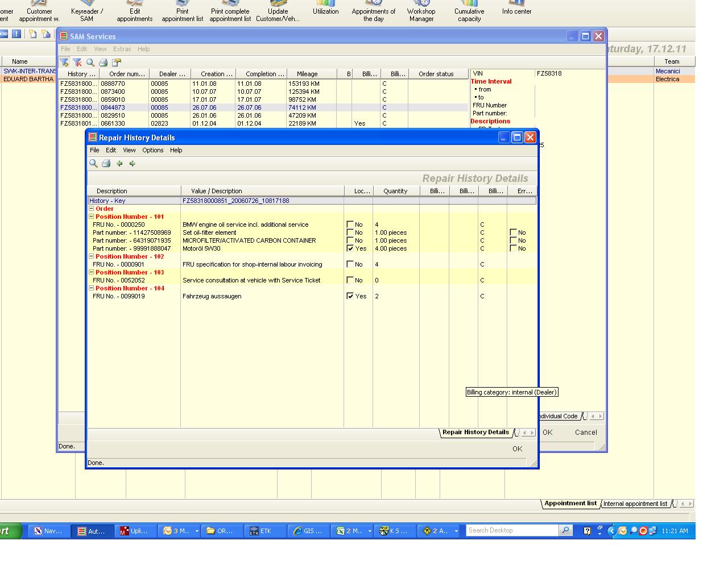This screenshot has height=582, width=728.
Task: Click the export icon in SAM Services toolbar
Action: click(117, 63)
